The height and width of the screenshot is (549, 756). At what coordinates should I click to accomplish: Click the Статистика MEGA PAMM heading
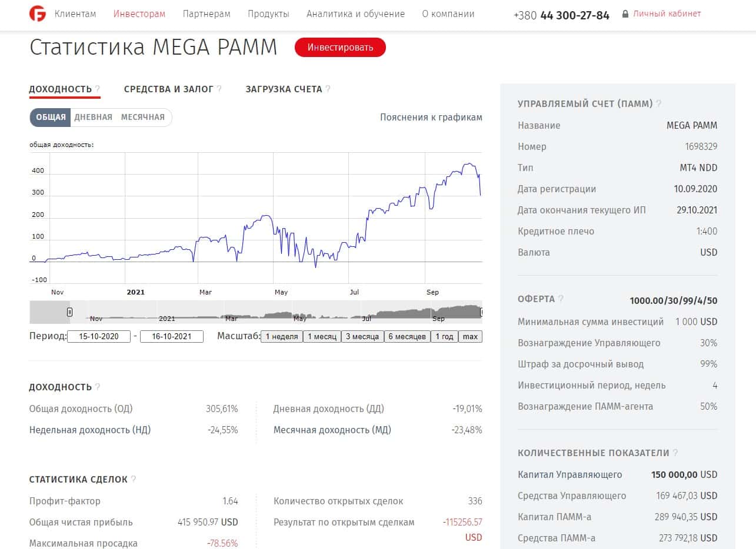tap(153, 48)
